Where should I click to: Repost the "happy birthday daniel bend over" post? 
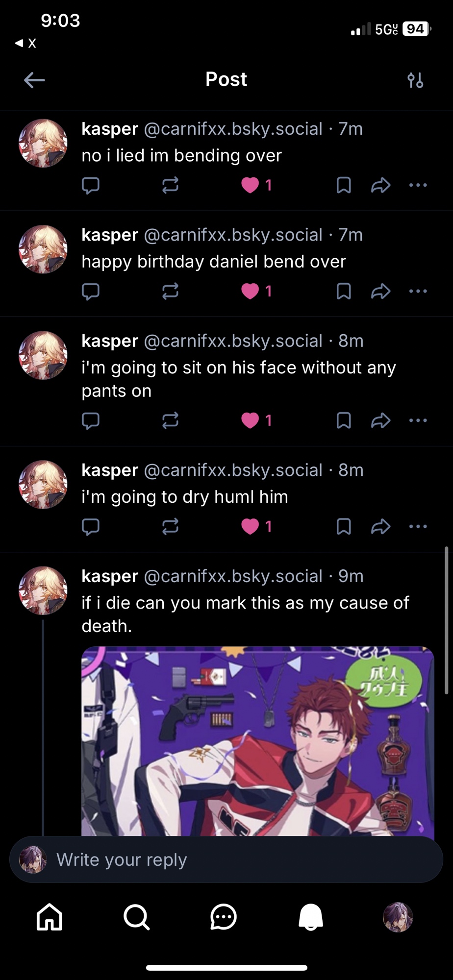point(170,292)
